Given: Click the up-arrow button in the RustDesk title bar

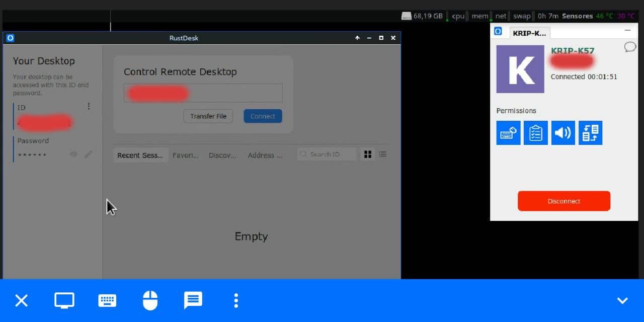Looking at the screenshot, I should tap(357, 38).
